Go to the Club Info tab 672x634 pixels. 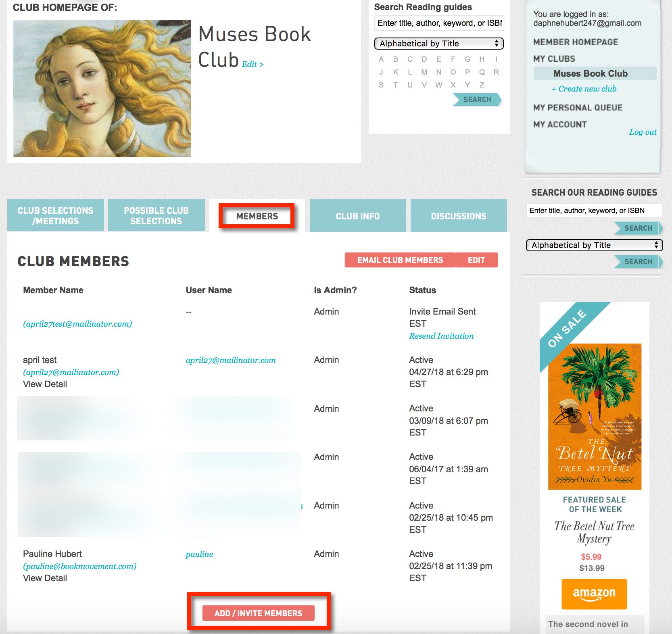click(x=358, y=216)
